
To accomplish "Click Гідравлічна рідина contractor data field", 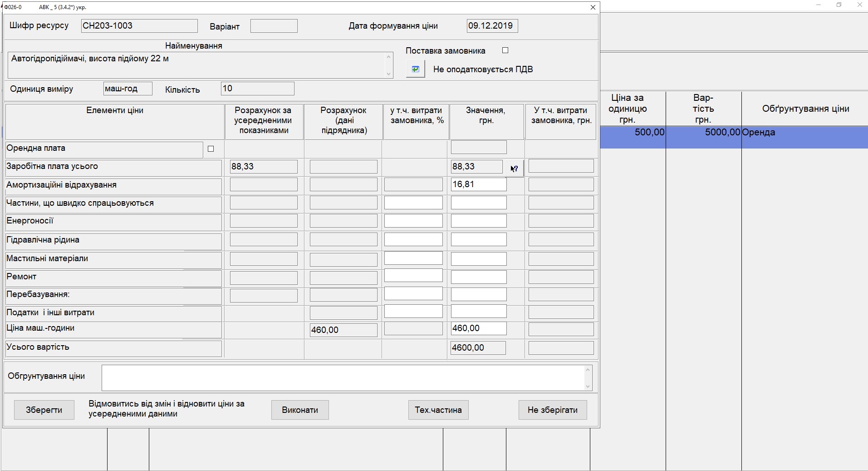I will coord(343,239).
